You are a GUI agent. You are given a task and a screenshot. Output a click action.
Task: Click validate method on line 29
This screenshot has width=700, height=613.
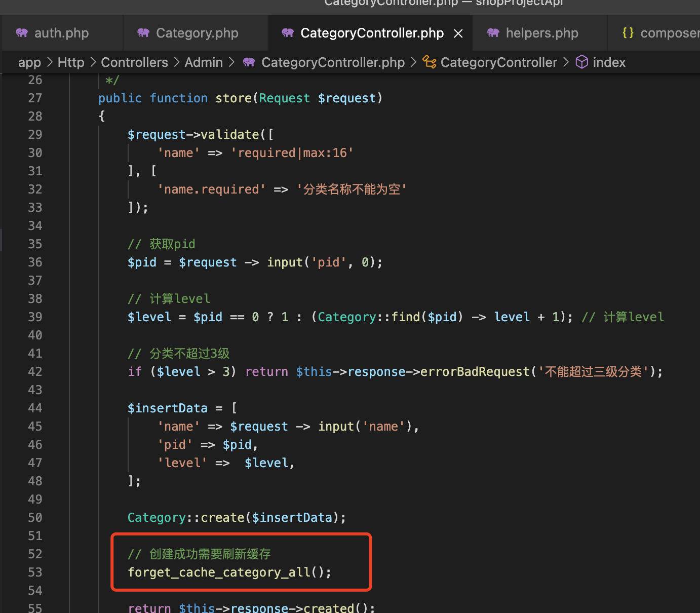coord(230,135)
